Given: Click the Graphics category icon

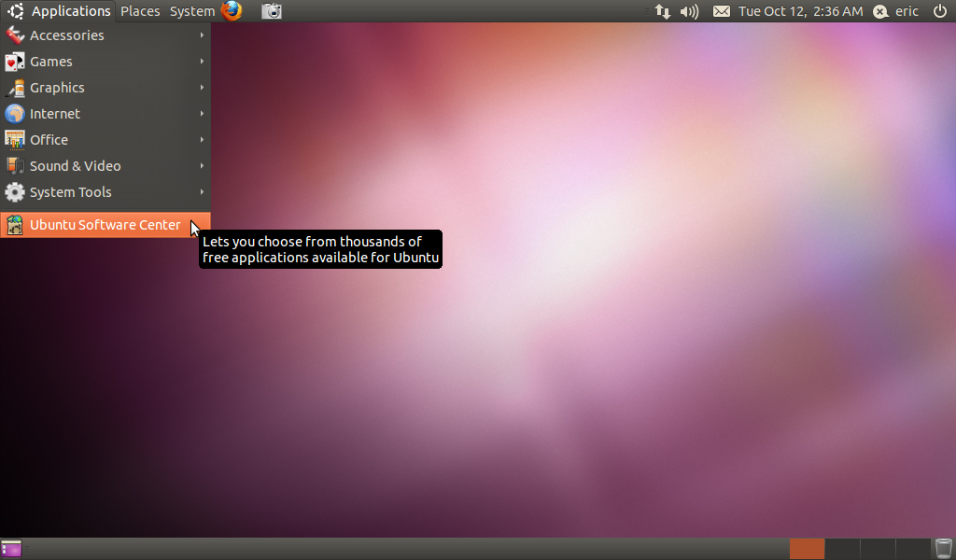Looking at the screenshot, I should pyautogui.click(x=15, y=88).
